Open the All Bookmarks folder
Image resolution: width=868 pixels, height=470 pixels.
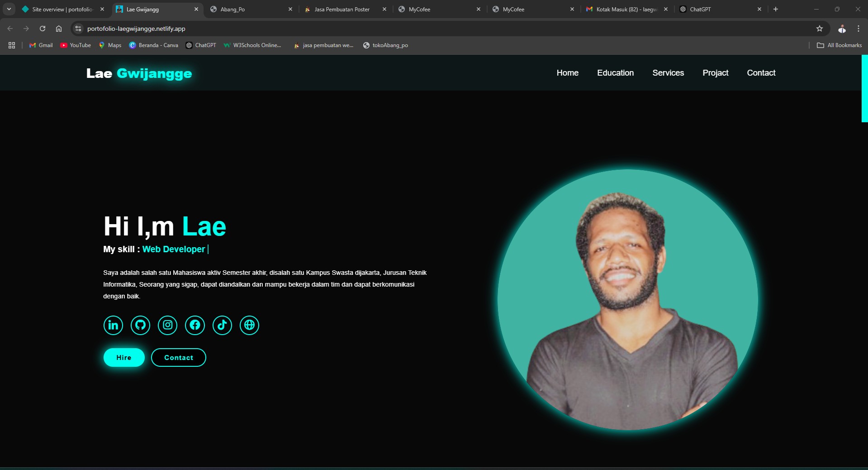839,45
